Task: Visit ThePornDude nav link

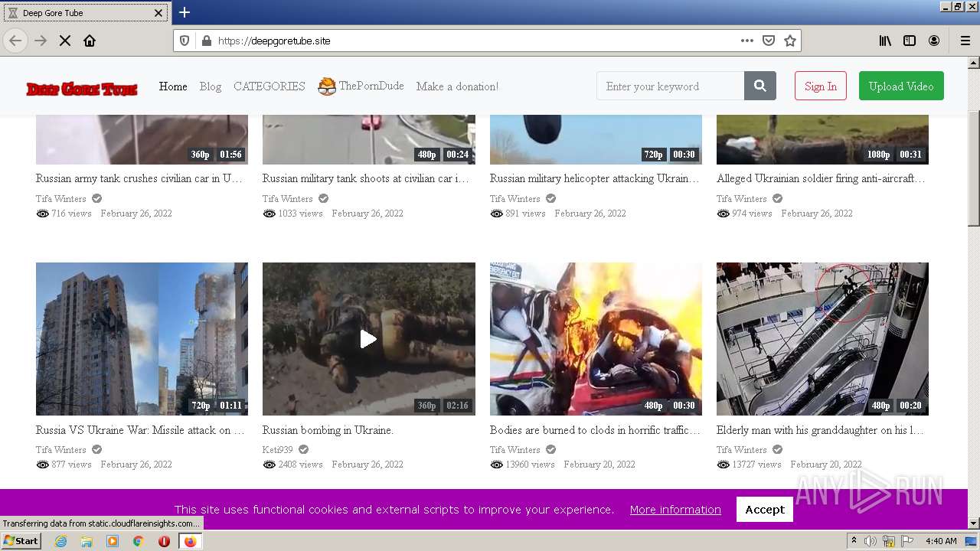Action: (x=361, y=86)
